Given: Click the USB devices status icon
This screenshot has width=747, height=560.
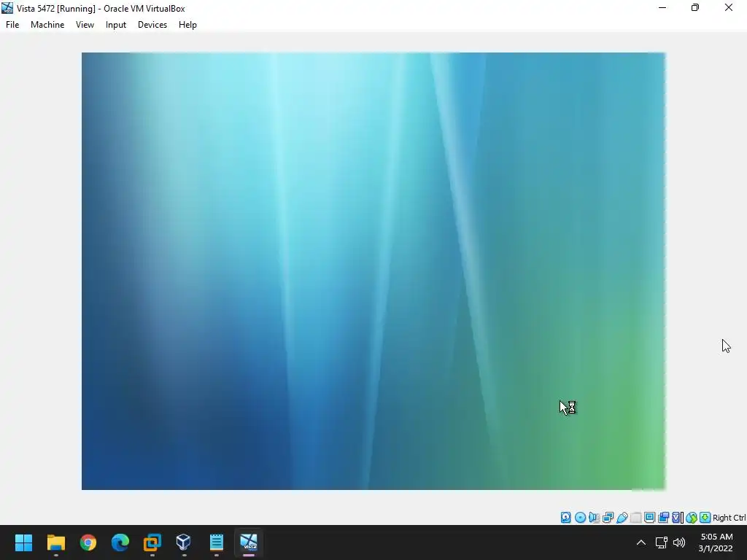Looking at the screenshot, I should [622, 518].
